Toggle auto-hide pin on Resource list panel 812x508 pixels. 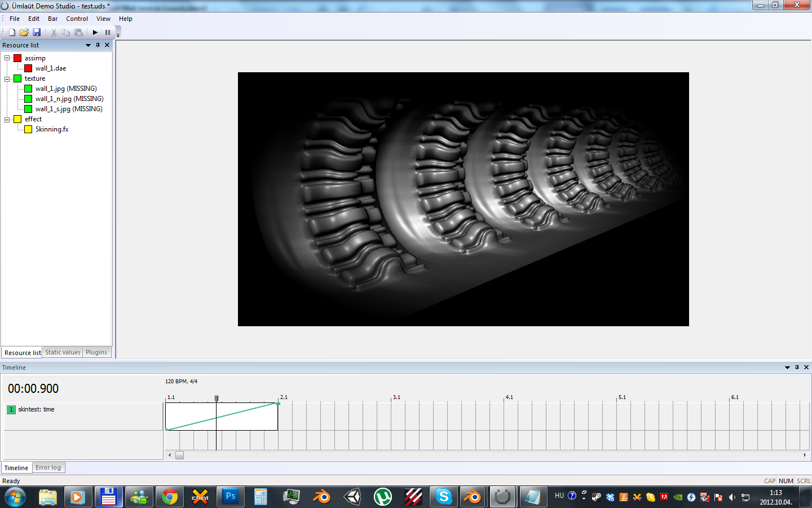(x=98, y=45)
